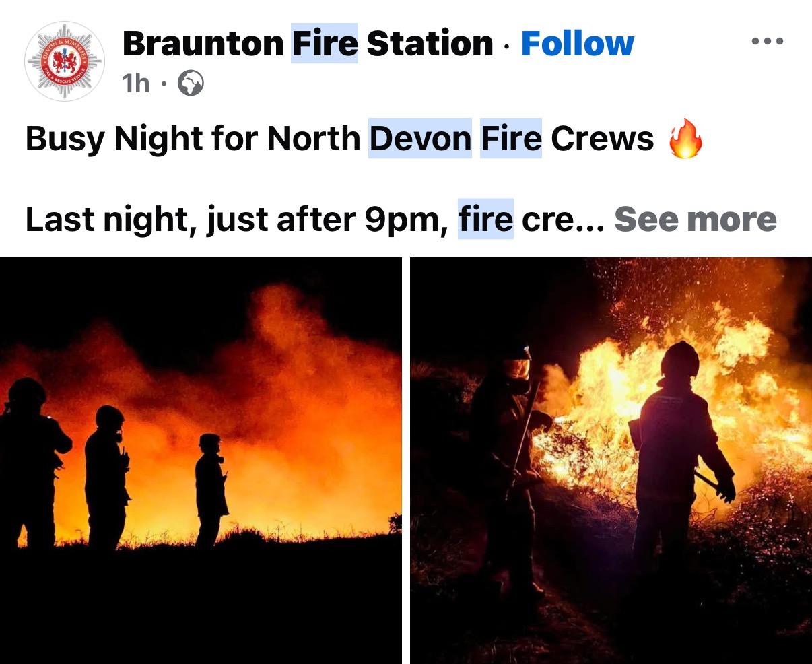Follow the Braunton Fire Station page
Image resolution: width=812 pixels, height=664 pixels.
578,44
